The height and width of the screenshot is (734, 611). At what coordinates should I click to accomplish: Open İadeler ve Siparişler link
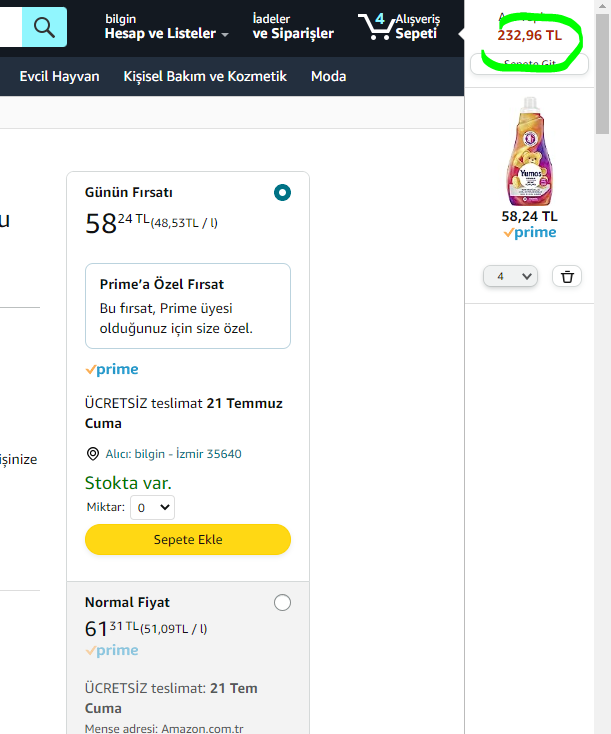[x=293, y=27]
